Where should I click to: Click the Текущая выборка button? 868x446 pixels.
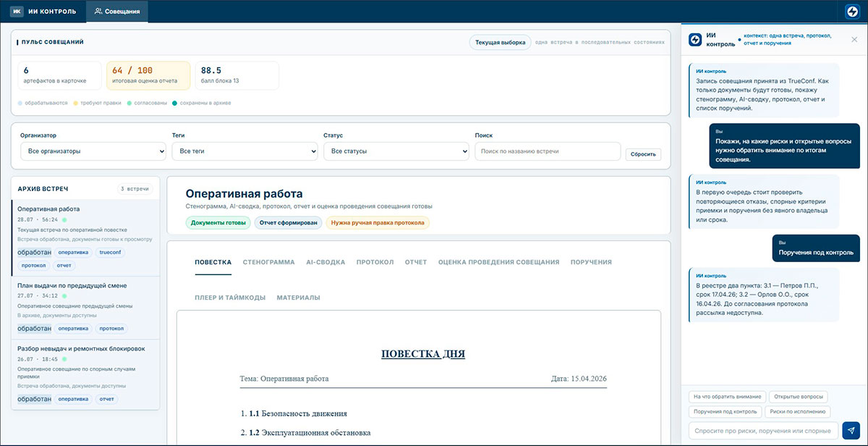click(500, 42)
